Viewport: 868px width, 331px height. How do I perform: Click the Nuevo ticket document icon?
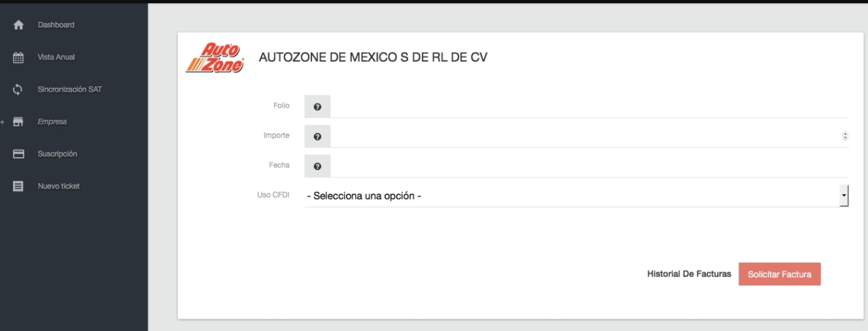(x=18, y=186)
